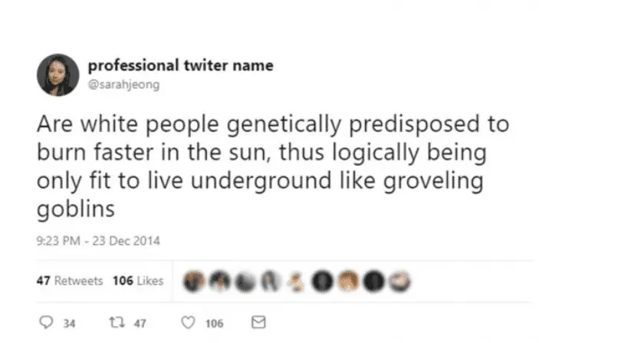
Task: Click the "professional twiter name" display name
Action: coord(180,67)
